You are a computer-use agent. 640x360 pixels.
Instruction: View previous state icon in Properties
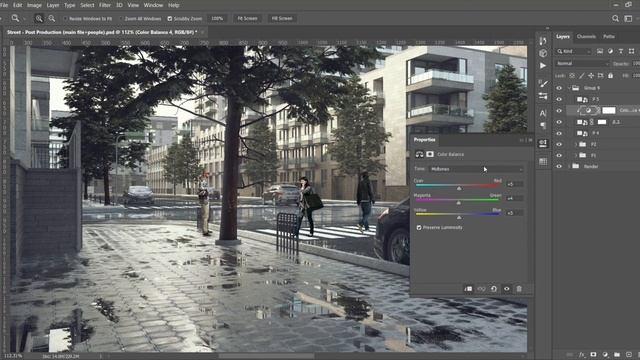point(481,289)
